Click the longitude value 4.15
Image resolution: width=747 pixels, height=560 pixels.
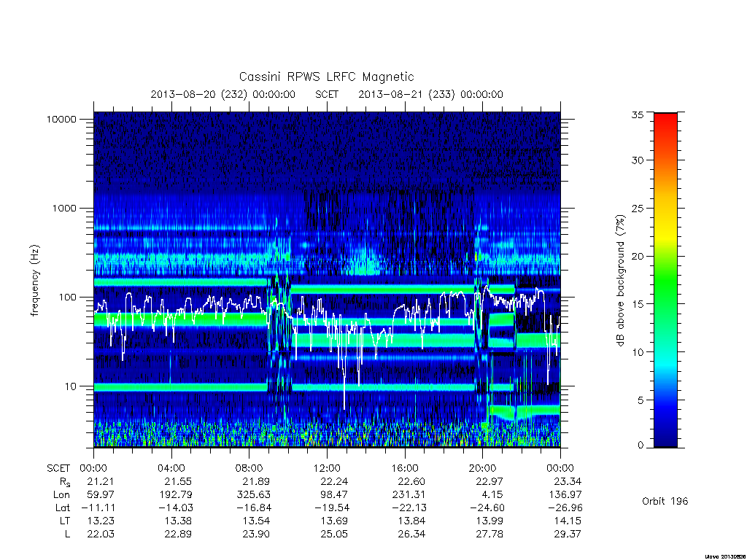coord(492,495)
